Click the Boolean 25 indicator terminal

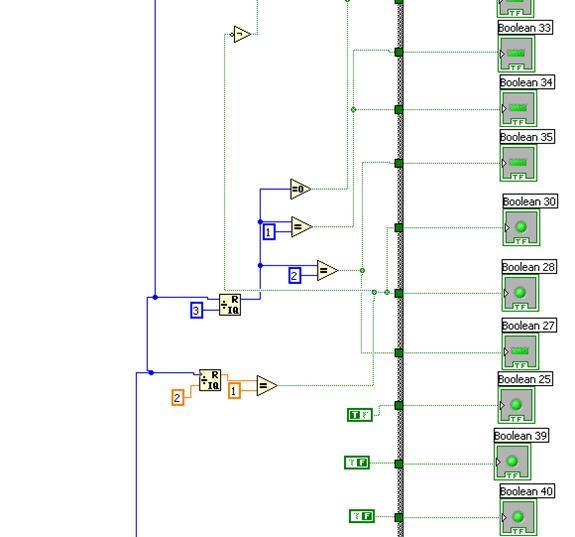516,405
